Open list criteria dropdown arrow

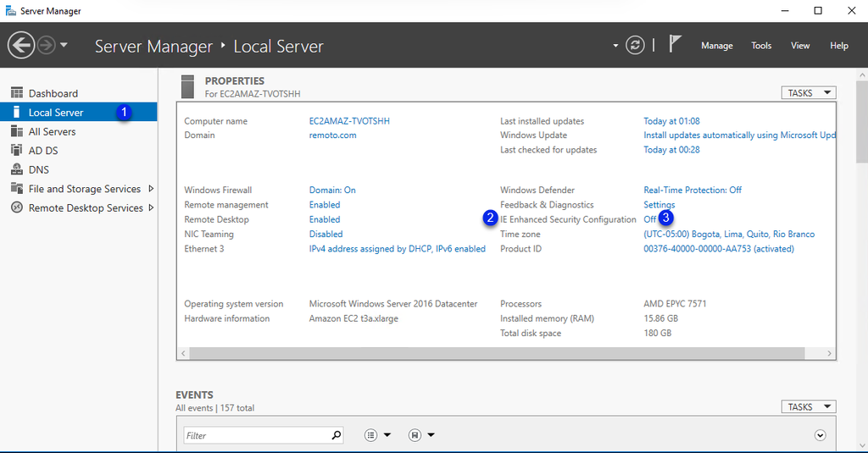pos(387,435)
